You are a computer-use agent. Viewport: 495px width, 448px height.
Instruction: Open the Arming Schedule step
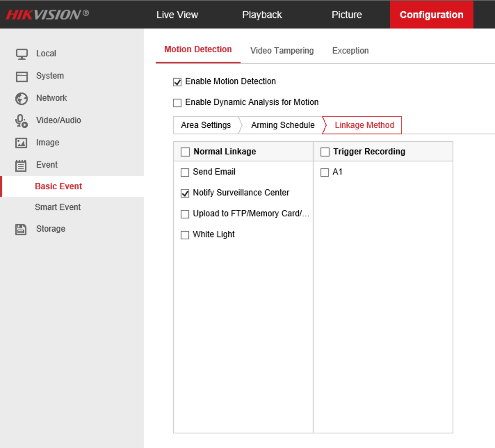tap(283, 125)
